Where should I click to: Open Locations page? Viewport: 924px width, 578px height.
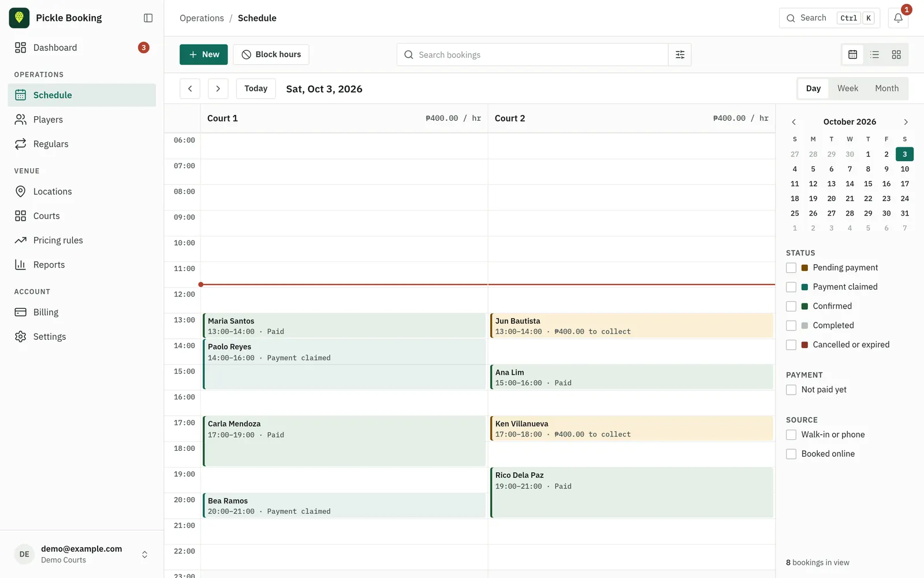click(x=81, y=191)
